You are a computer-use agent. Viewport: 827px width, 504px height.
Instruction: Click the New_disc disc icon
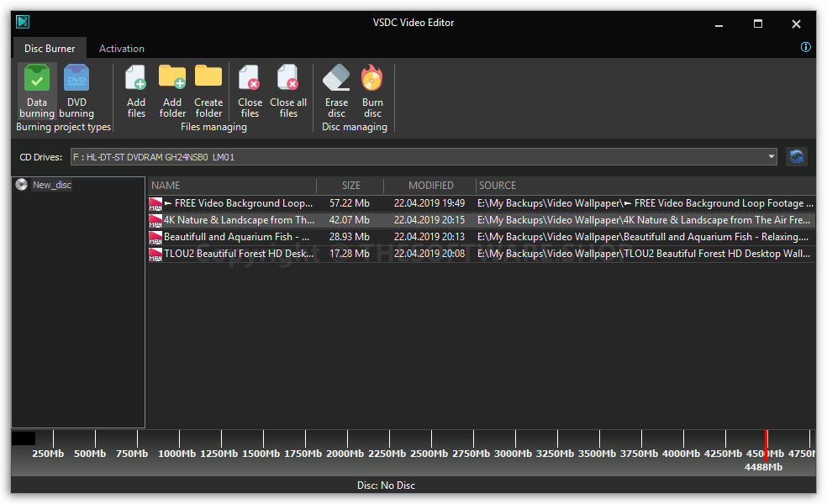[22, 185]
